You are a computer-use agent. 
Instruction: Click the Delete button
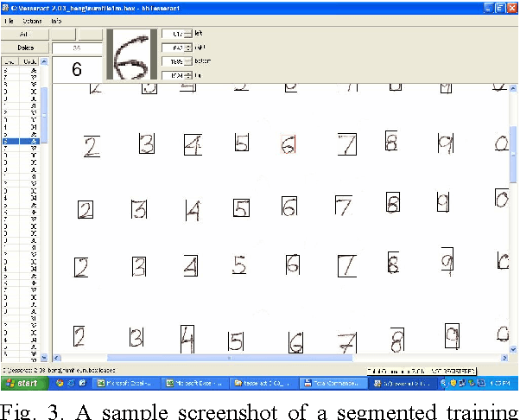(25, 48)
